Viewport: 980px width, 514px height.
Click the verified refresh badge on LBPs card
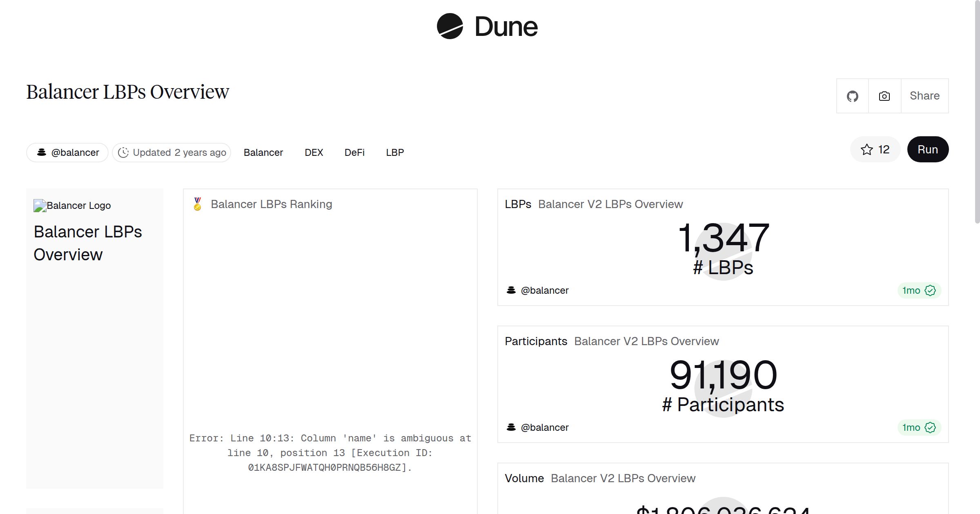(930, 290)
